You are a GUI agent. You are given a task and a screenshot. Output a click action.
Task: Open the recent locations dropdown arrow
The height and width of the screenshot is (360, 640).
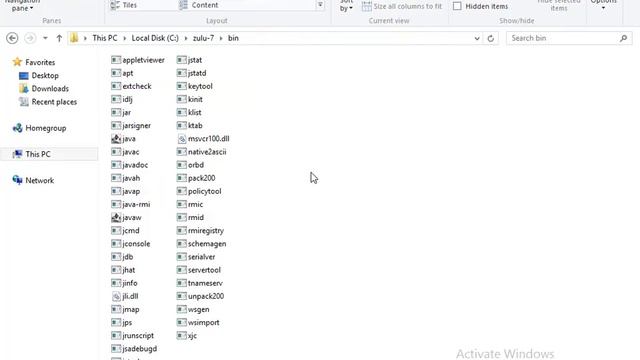[x=45, y=38]
